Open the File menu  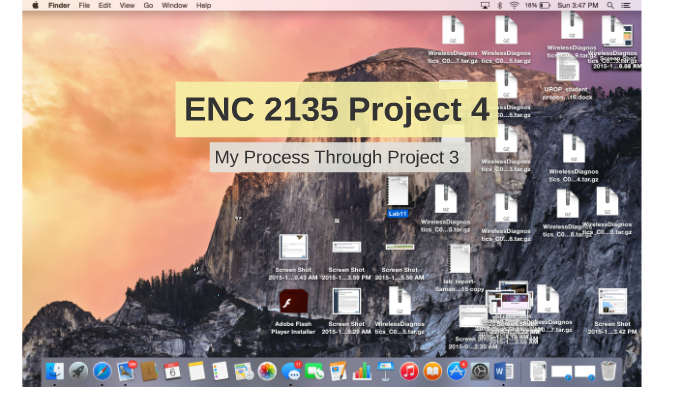point(84,5)
